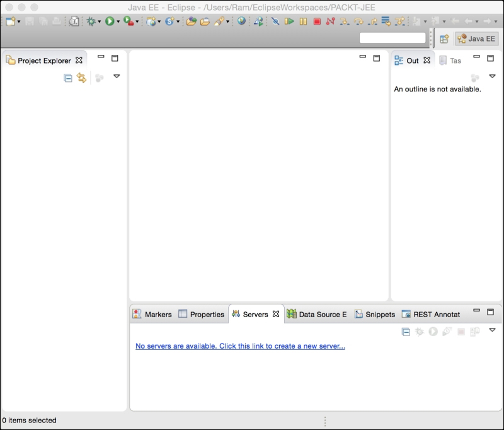
Task: Toggle Use Step Filters icon
Action: coord(400,21)
